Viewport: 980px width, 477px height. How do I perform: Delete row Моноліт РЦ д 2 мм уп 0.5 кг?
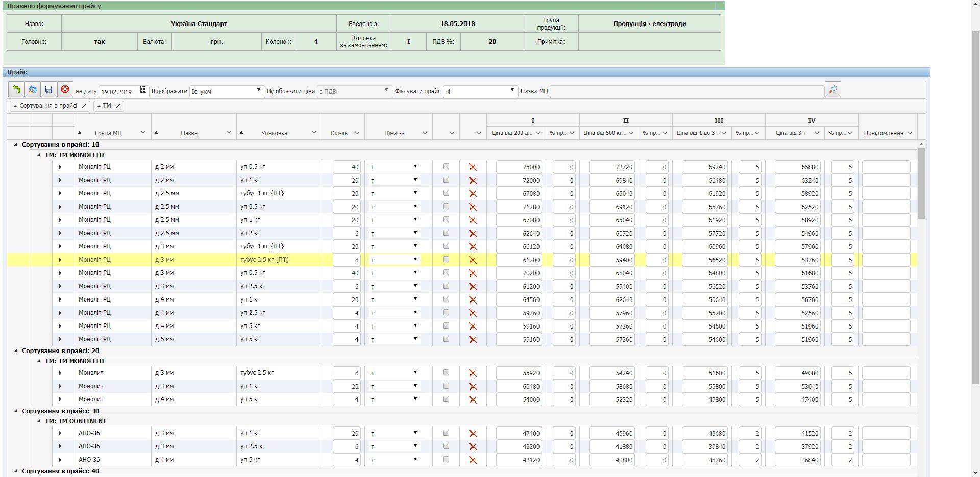click(x=473, y=167)
